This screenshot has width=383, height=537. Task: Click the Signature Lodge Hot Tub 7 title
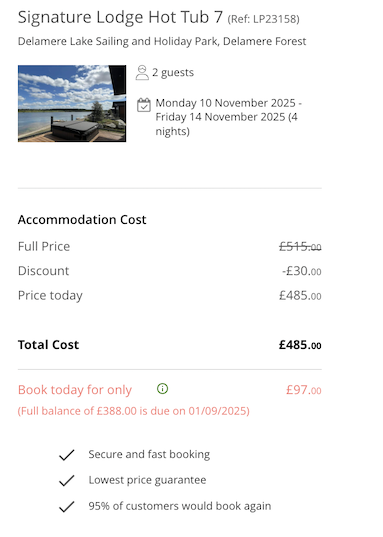coord(120,17)
